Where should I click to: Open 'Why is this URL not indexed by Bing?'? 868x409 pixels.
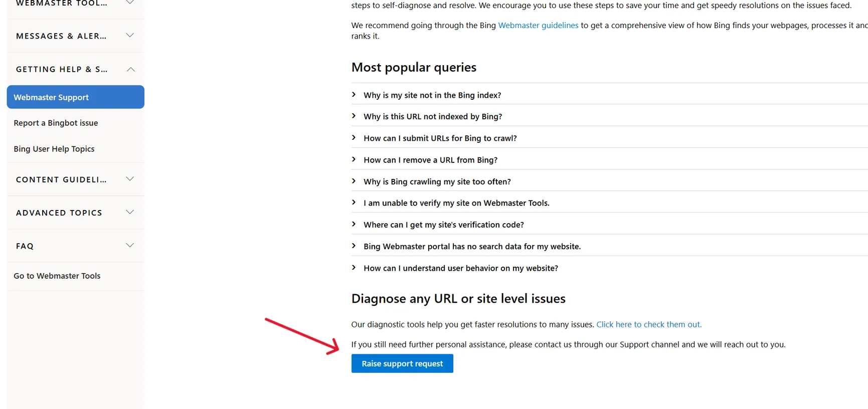pyautogui.click(x=433, y=116)
